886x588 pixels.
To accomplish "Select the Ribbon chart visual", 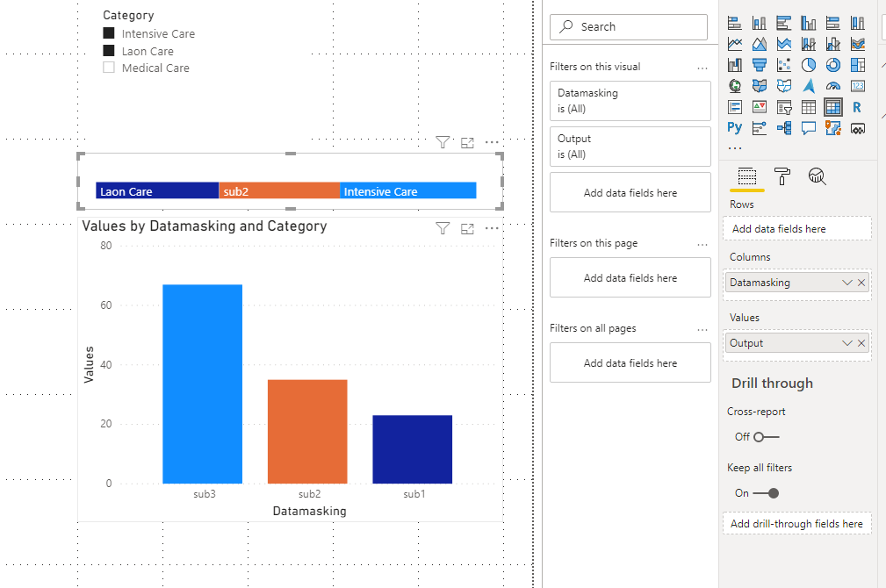I will point(858,44).
